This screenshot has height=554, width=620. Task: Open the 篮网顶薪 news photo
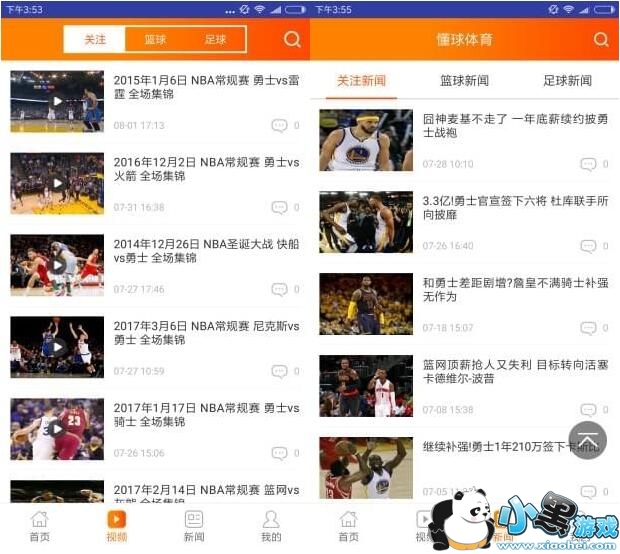click(366, 386)
